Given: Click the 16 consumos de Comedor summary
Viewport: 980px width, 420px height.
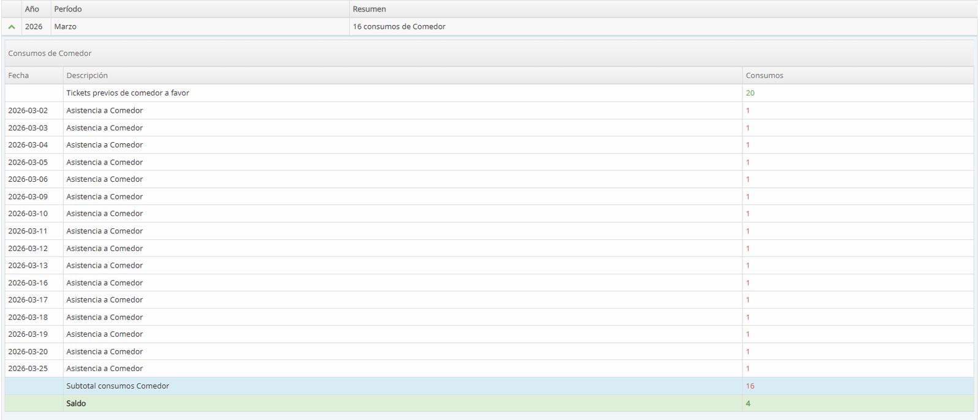Looking at the screenshot, I should (399, 27).
